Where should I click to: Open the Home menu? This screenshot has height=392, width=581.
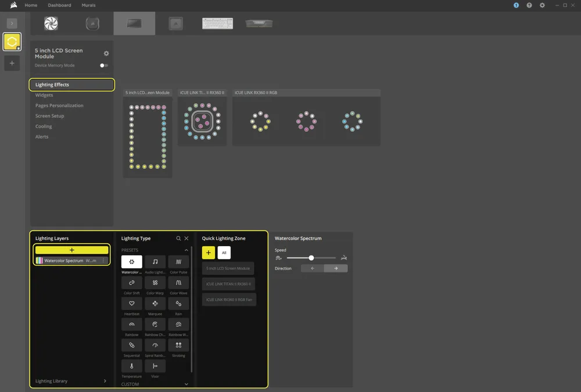tap(31, 5)
